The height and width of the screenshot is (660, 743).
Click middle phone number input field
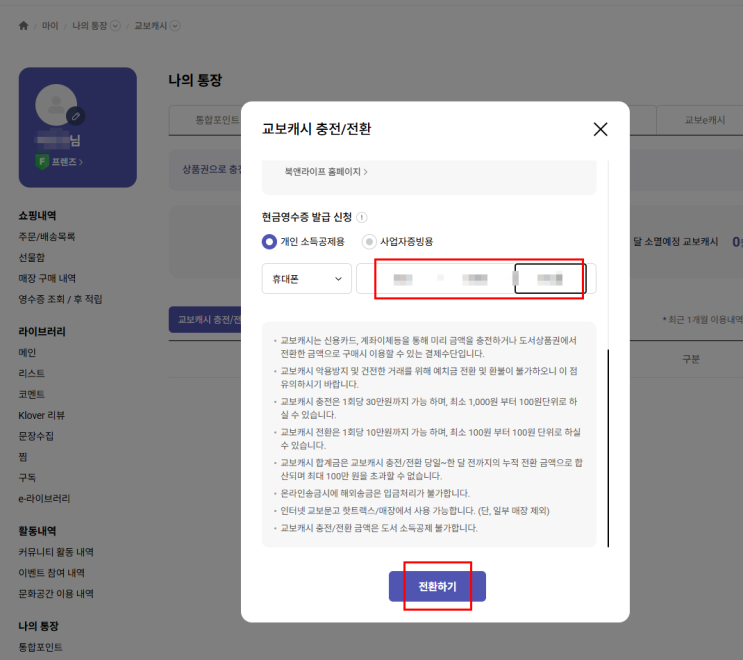(475, 279)
